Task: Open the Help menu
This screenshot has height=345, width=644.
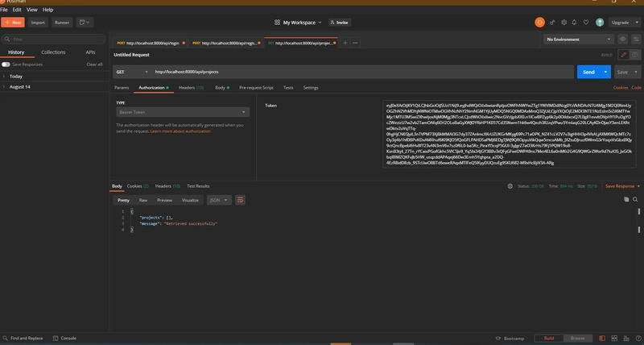Action: tap(47, 10)
